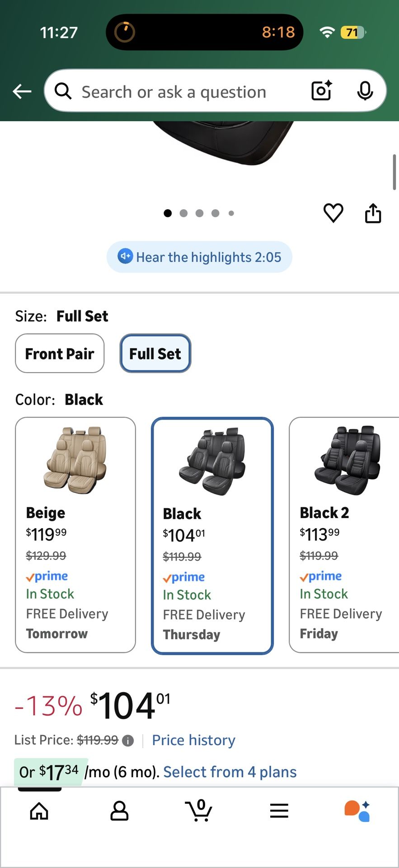Share the product using the share icon

(373, 213)
